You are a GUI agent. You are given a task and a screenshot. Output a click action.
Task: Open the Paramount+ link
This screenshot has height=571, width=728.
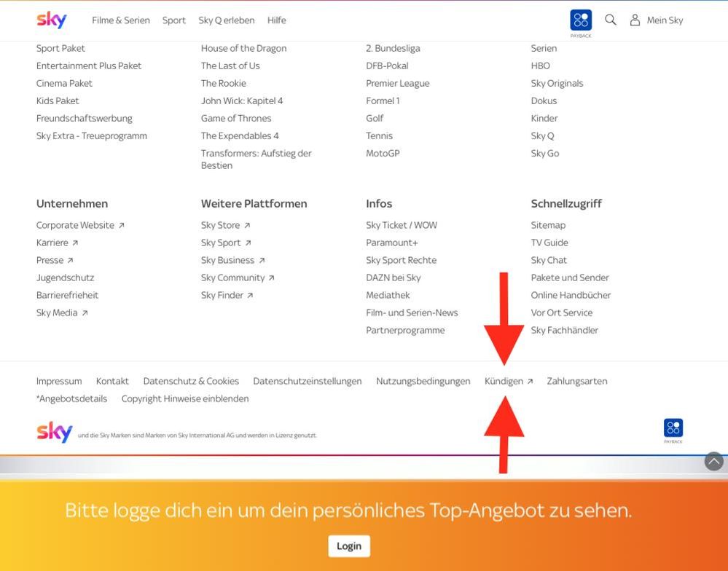click(x=392, y=243)
